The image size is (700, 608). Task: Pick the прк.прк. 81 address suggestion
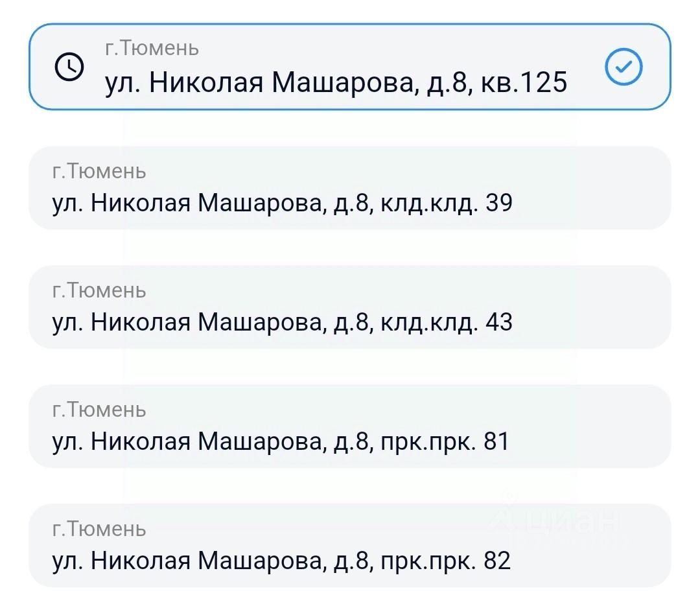click(x=281, y=441)
